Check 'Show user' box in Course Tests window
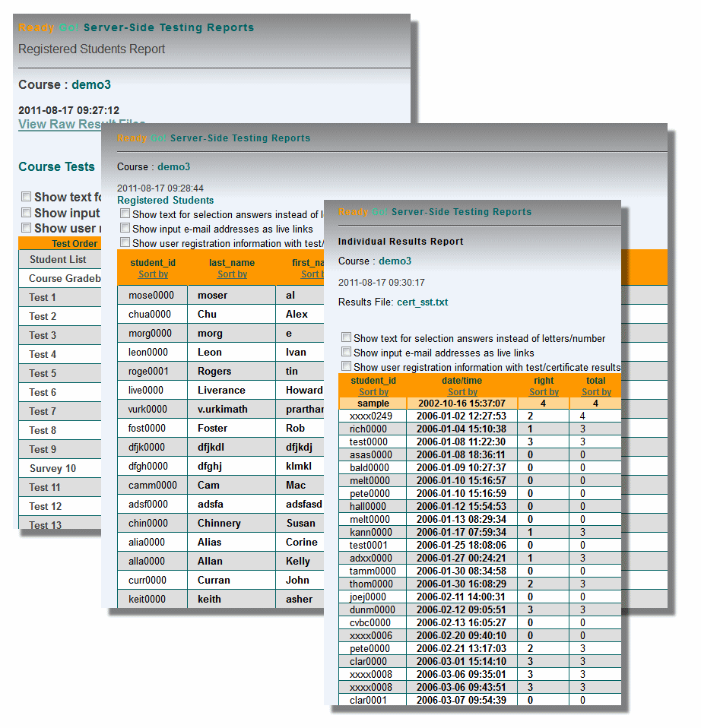701x728 pixels. click(x=27, y=227)
